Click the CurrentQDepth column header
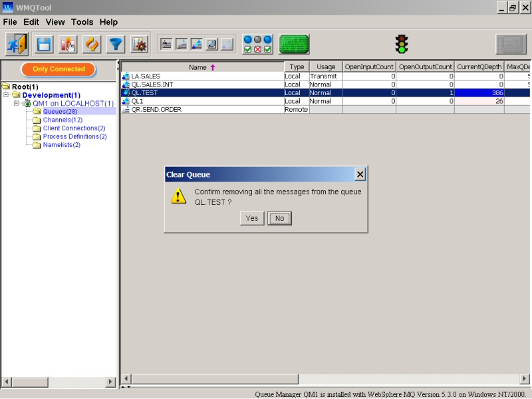The image size is (532, 399). (479, 67)
